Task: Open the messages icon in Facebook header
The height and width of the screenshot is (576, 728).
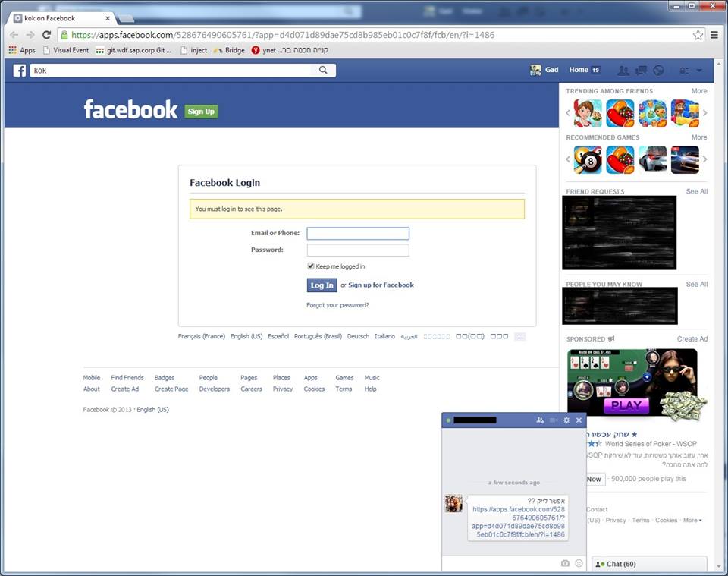Action: point(641,71)
